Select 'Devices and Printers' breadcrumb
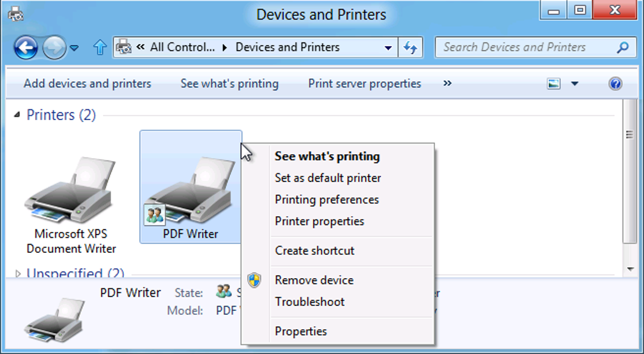Image resolution: width=644 pixels, height=354 pixels. point(287,47)
